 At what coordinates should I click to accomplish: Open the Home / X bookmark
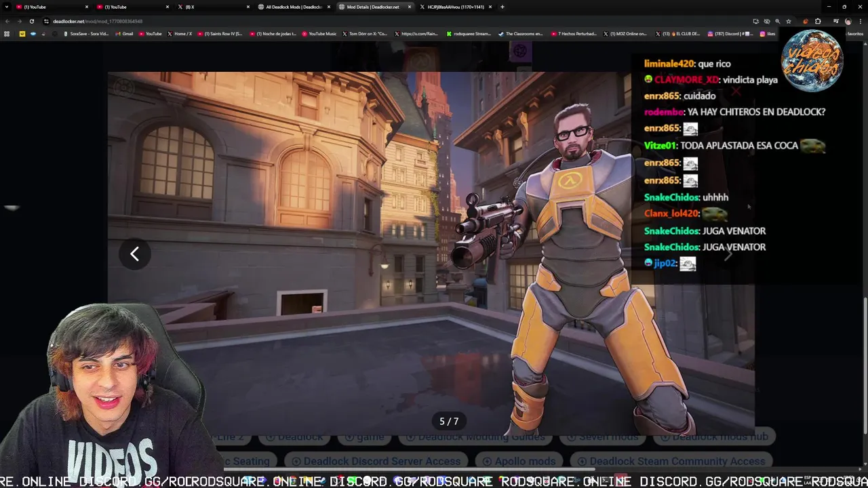click(x=179, y=33)
